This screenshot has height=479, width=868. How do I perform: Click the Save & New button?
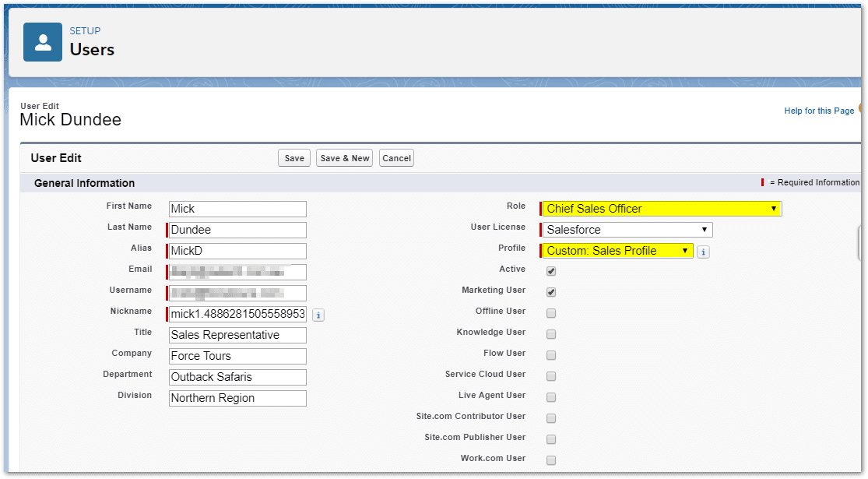point(344,158)
